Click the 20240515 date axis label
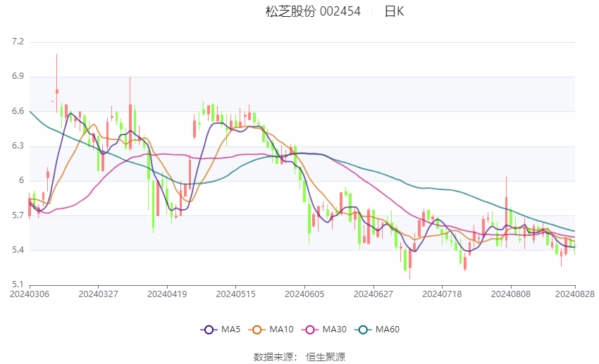The image size is (599, 364). click(235, 294)
